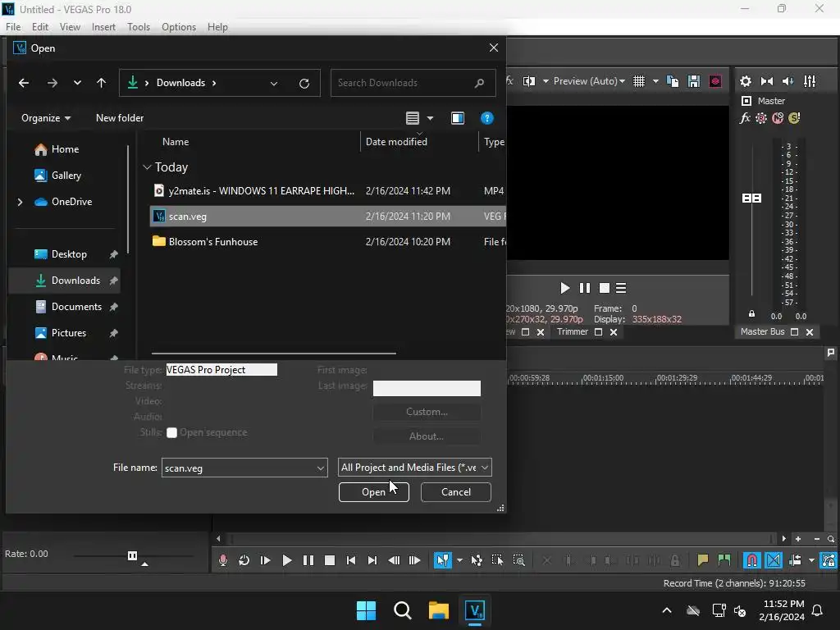The width and height of the screenshot is (840, 630).
Task: Select the Zoom Edit tool
Action: click(x=518, y=560)
